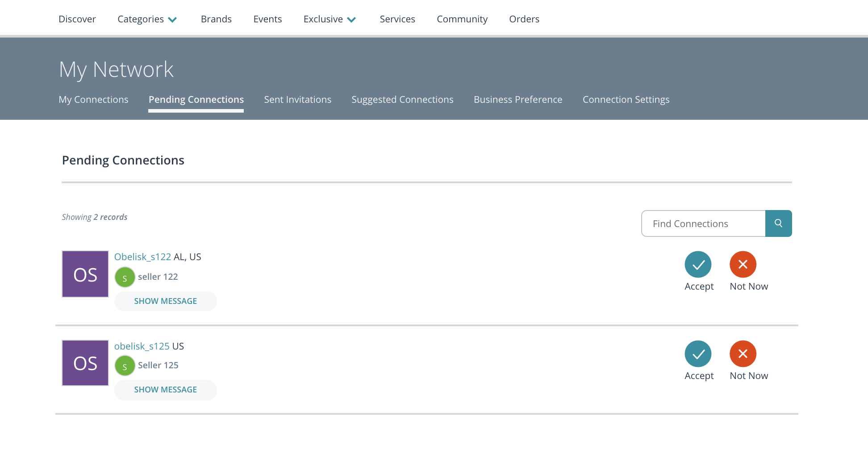Navigate to Services
The image size is (868, 455).
(397, 19)
